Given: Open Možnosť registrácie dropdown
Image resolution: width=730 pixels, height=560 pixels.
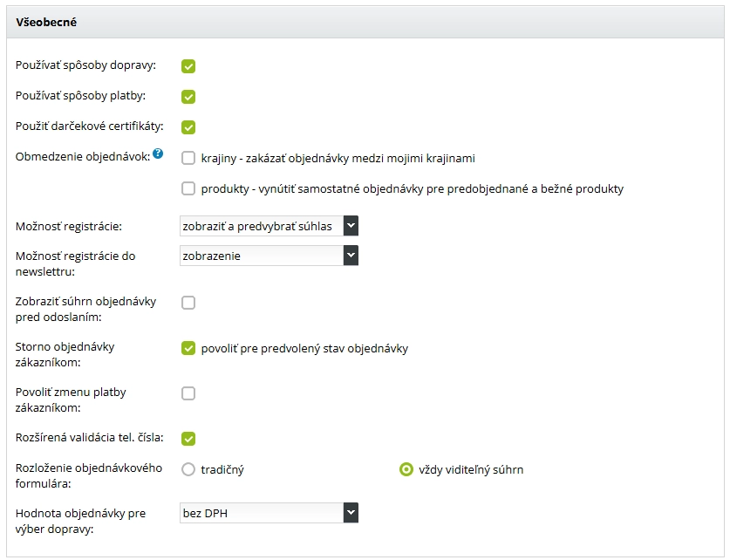Looking at the screenshot, I should [x=269, y=226].
